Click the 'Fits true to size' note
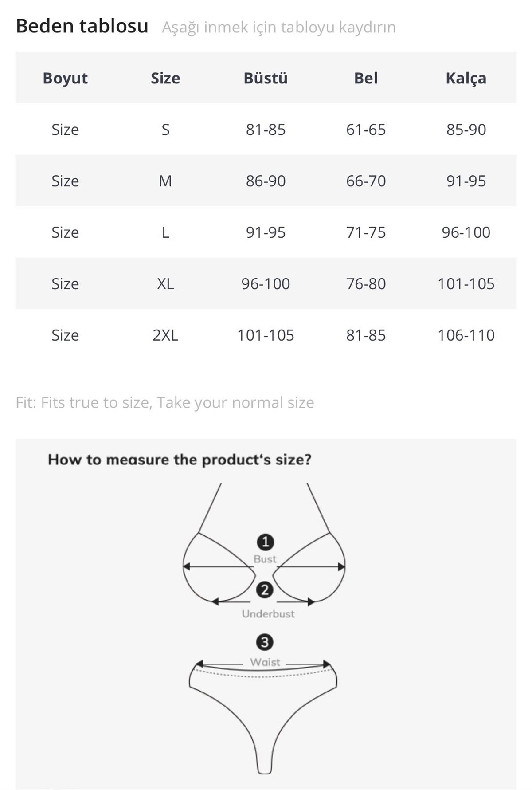 click(x=164, y=402)
